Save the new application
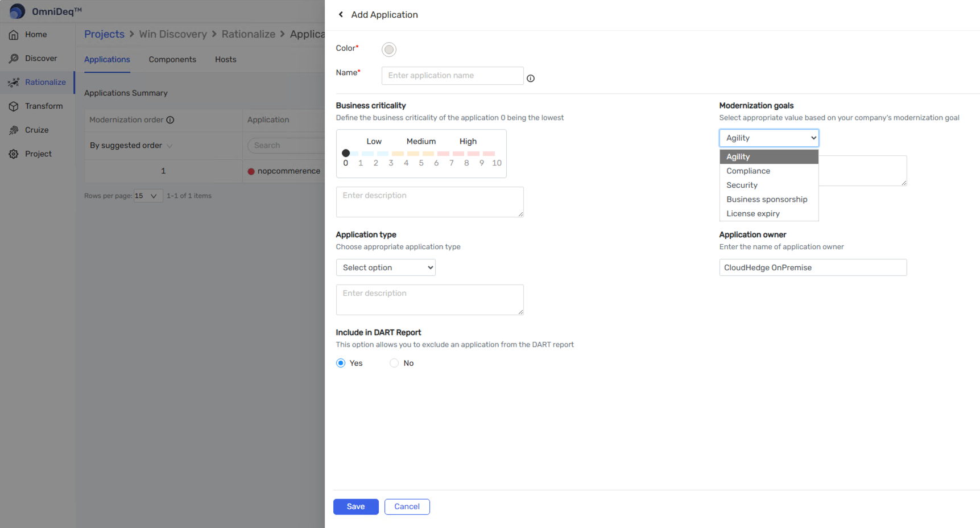The image size is (980, 528). click(355, 506)
